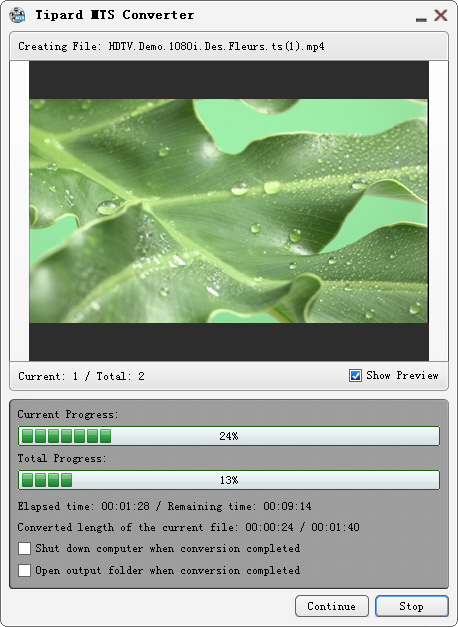Click the 'Current: 1 / Total: 2' text
The image size is (458, 627).
[81, 376]
